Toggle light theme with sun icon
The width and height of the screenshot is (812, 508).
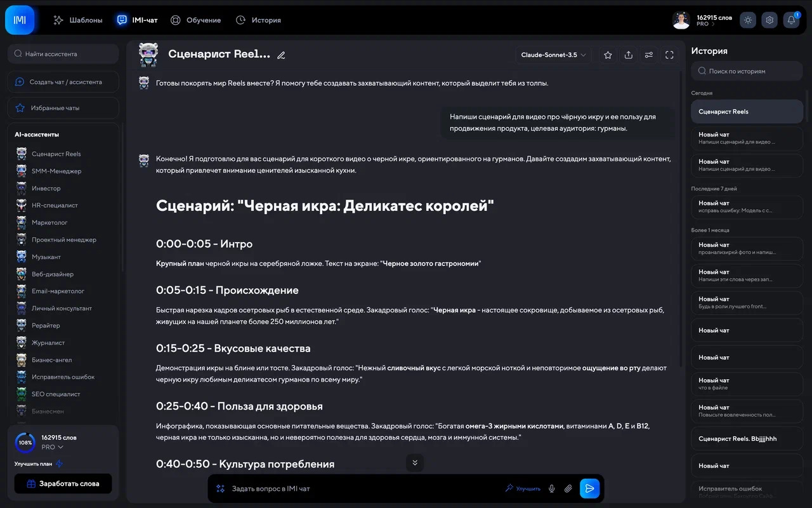tap(747, 20)
